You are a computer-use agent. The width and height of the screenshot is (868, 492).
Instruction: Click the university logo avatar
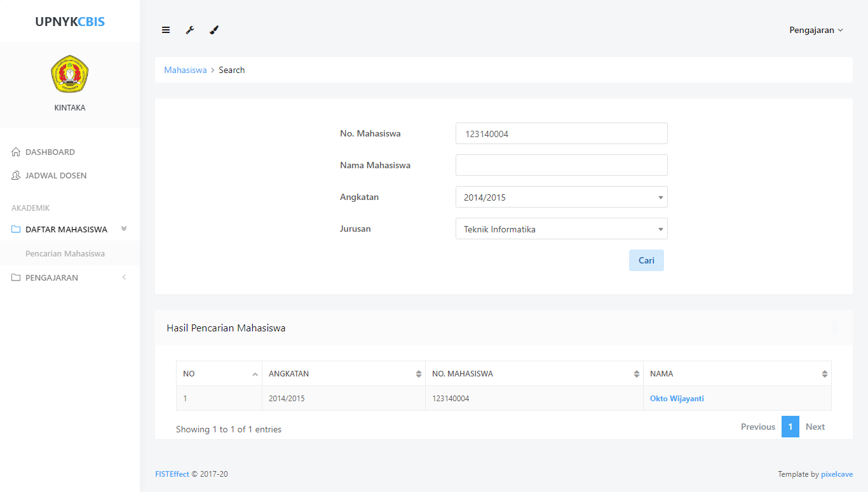tap(70, 74)
